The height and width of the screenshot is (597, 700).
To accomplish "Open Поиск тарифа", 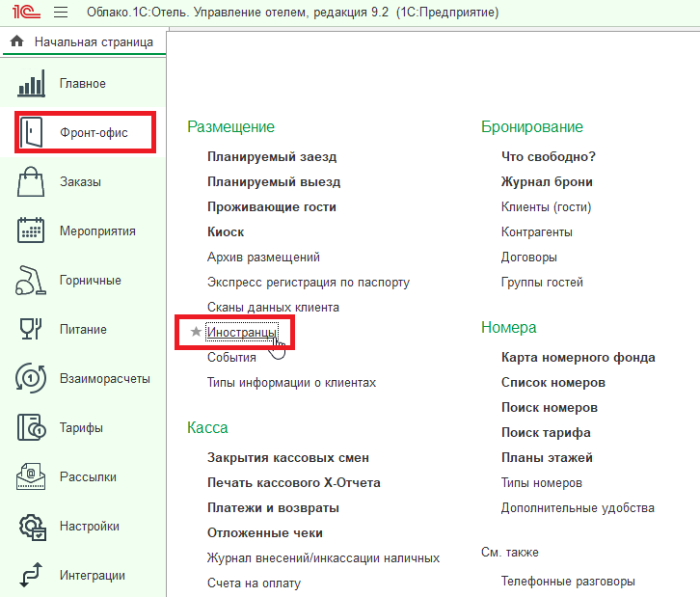I will click(546, 432).
